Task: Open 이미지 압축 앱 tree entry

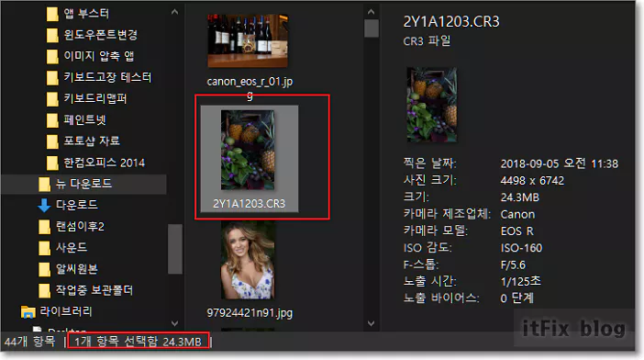Action: (98, 56)
